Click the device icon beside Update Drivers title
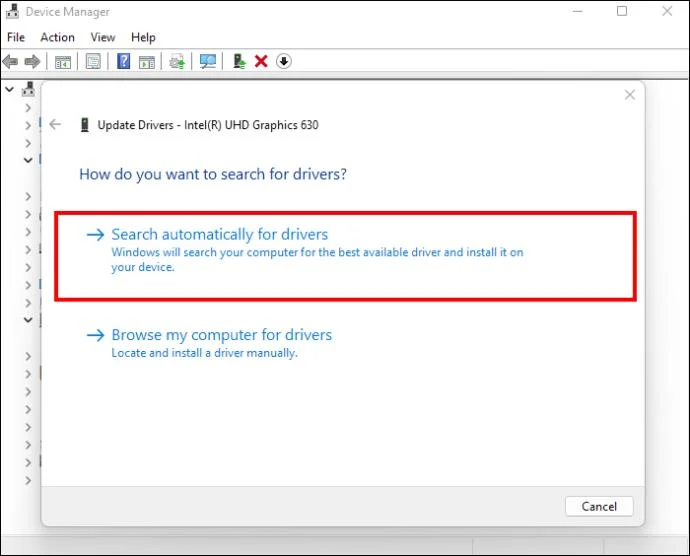Image resolution: width=690 pixels, height=556 pixels. [85, 125]
